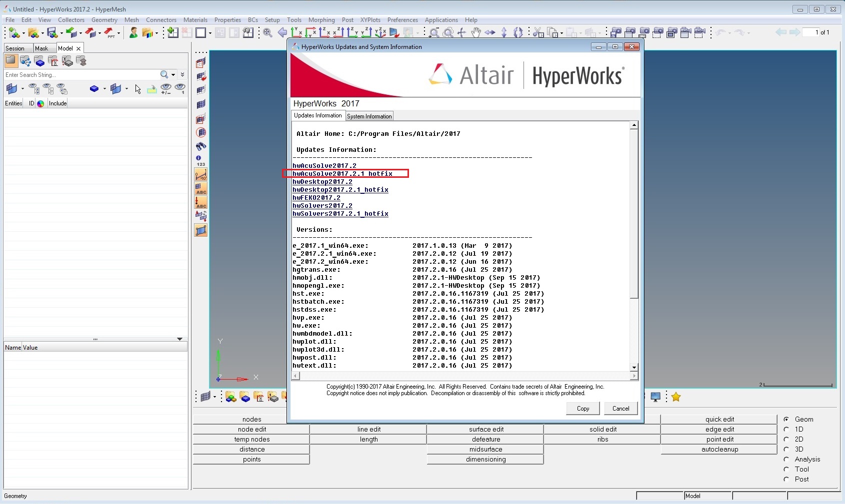Select the Geom radio button
Image resolution: width=845 pixels, height=504 pixels.
[786, 419]
